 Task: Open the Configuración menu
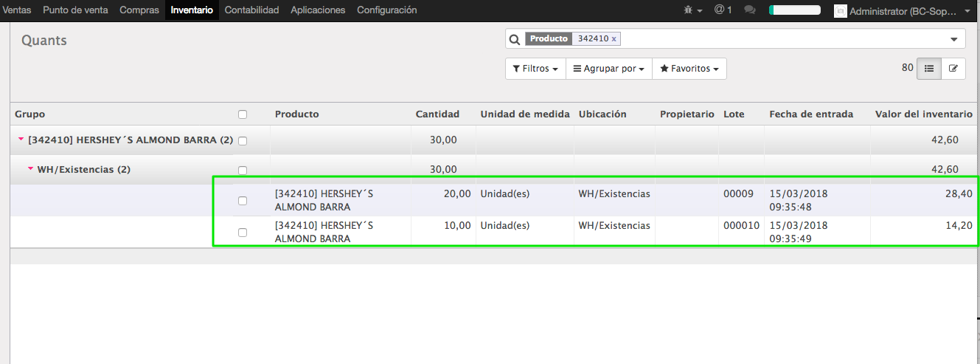tap(387, 10)
